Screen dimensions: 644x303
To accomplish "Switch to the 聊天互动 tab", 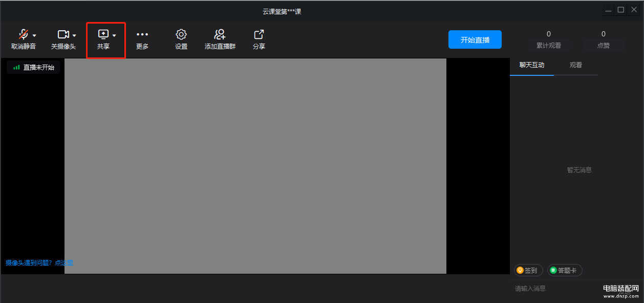I will [532, 65].
